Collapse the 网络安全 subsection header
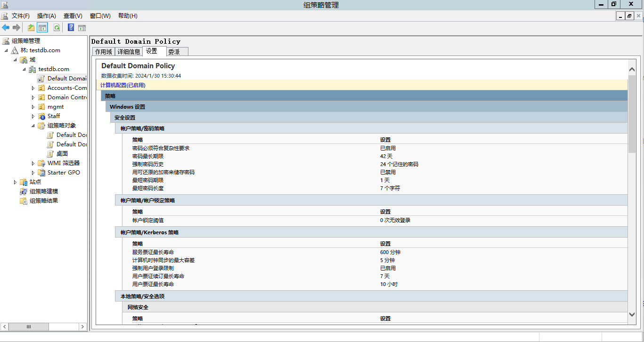The image size is (644, 342). point(375,307)
